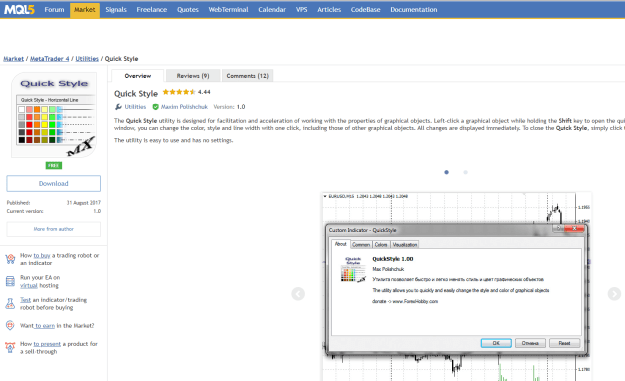Open author Maxim Polishchuk profile
Image resolution: width=625 pixels, height=381 pixels.
(x=184, y=107)
